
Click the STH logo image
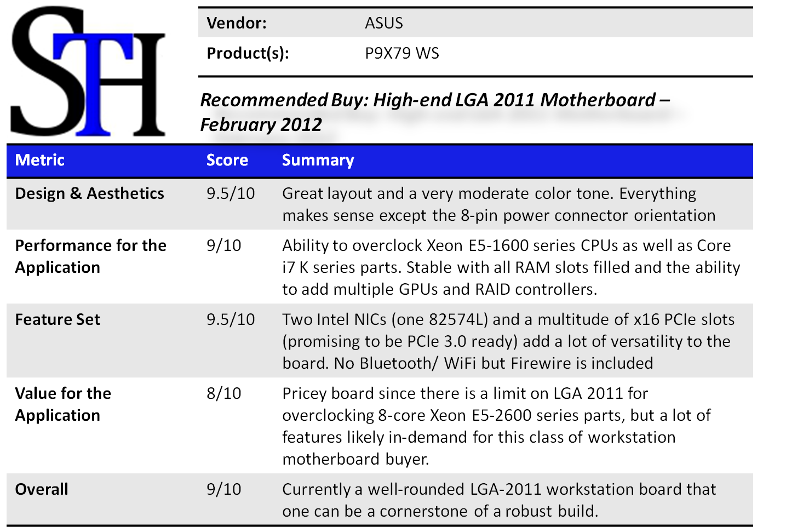click(x=88, y=72)
